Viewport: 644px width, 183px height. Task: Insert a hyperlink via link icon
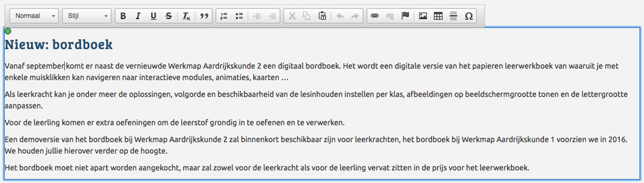[x=375, y=16]
